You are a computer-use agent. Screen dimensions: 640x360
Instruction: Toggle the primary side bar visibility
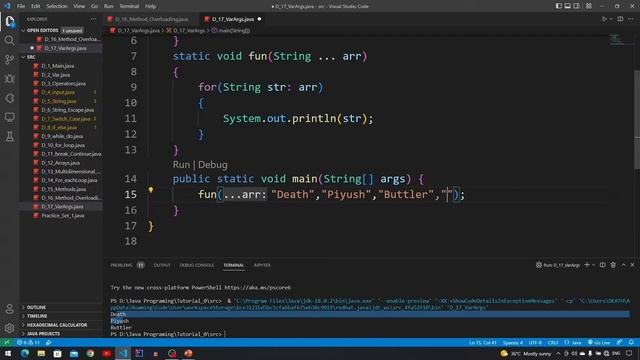click(x=559, y=6)
